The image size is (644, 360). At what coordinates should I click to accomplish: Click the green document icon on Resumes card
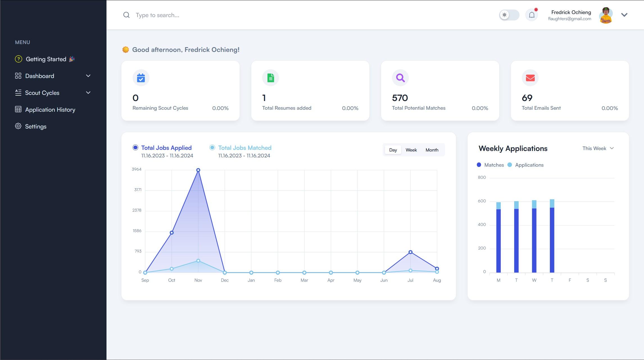pyautogui.click(x=271, y=78)
